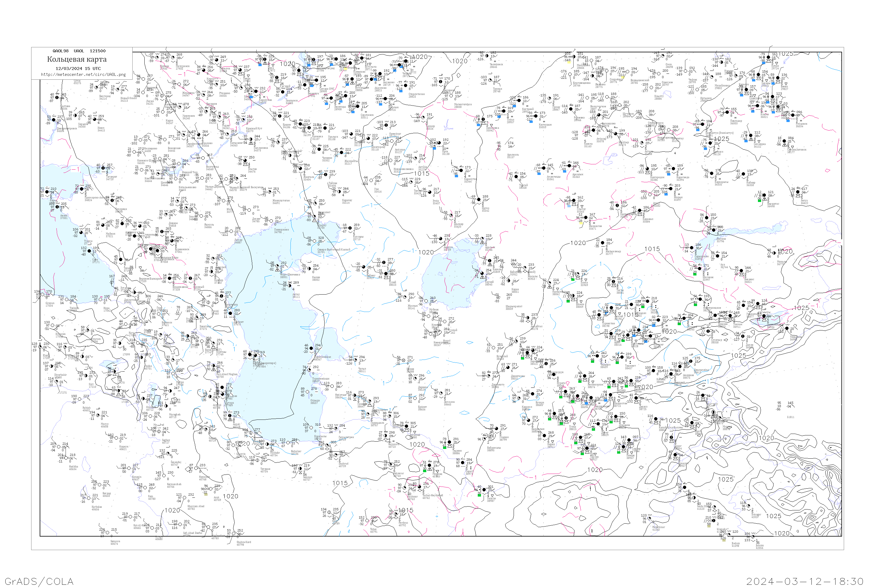Click the meteocenter.net UAOL.png URL link
This screenshot has height=588, width=882.
pos(83,75)
